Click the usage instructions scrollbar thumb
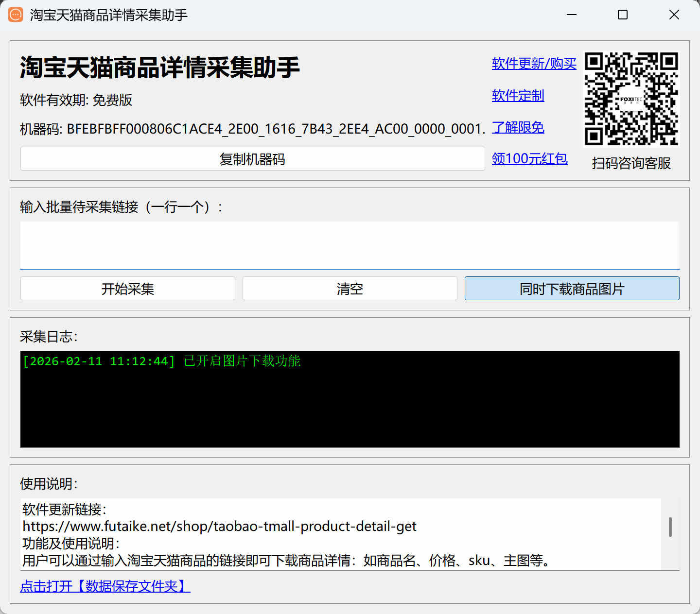This screenshot has height=614, width=700. coord(670,527)
